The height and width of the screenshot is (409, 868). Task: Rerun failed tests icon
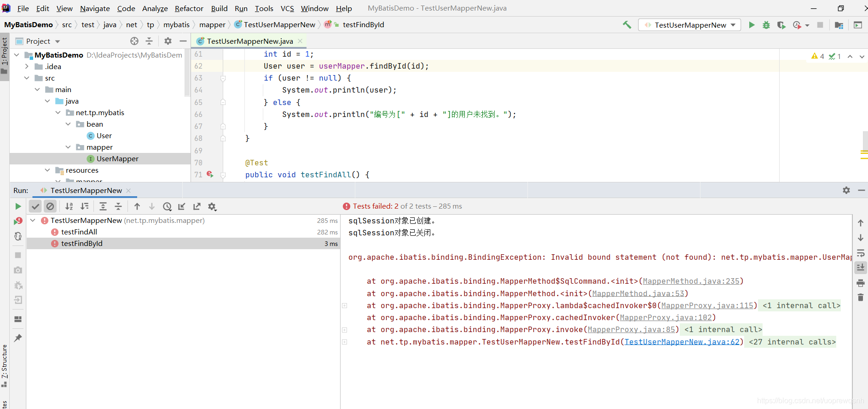tap(18, 222)
